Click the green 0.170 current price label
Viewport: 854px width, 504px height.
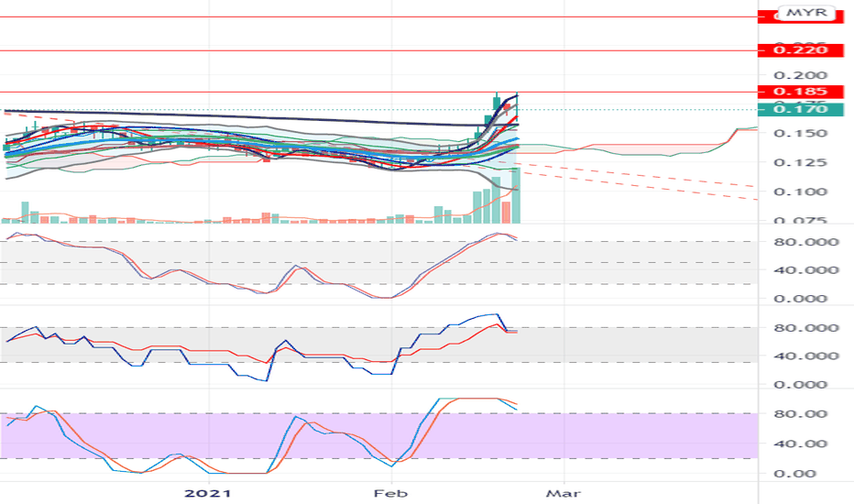801,110
